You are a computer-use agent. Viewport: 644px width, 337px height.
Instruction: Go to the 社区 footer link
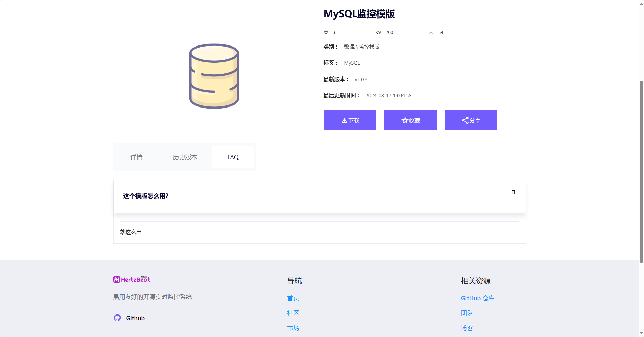pyautogui.click(x=293, y=313)
